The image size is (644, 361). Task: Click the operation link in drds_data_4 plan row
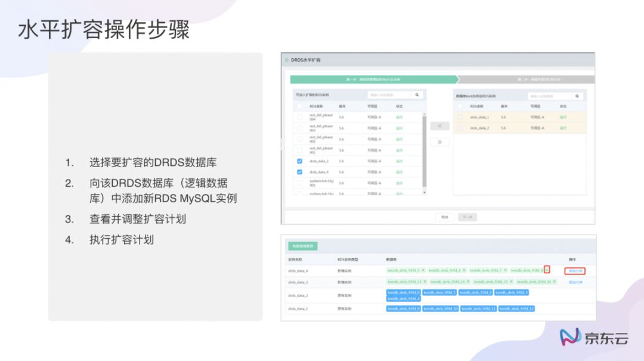click(575, 271)
